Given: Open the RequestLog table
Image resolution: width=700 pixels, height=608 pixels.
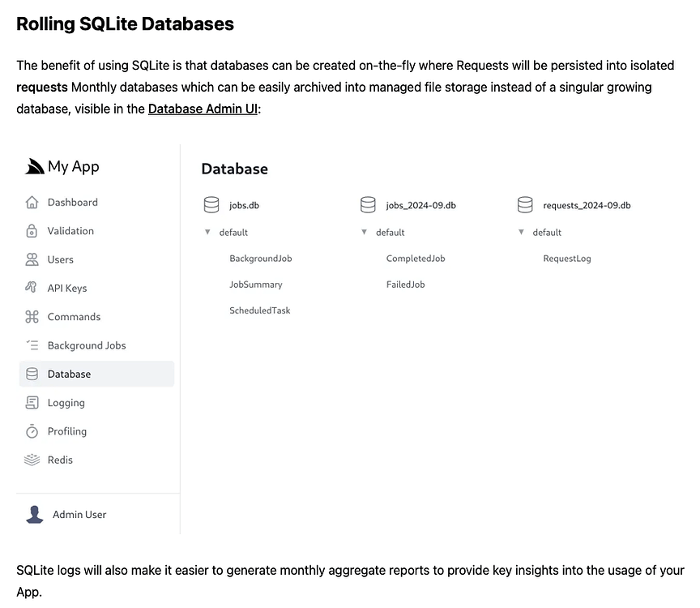Looking at the screenshot, I should tap(568, 258).
